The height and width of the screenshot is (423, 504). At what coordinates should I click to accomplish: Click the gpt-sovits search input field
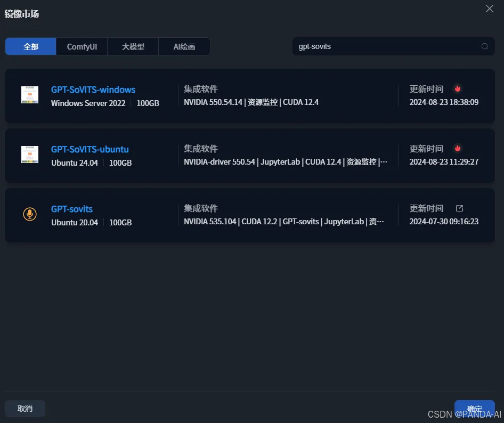point(393,46)
